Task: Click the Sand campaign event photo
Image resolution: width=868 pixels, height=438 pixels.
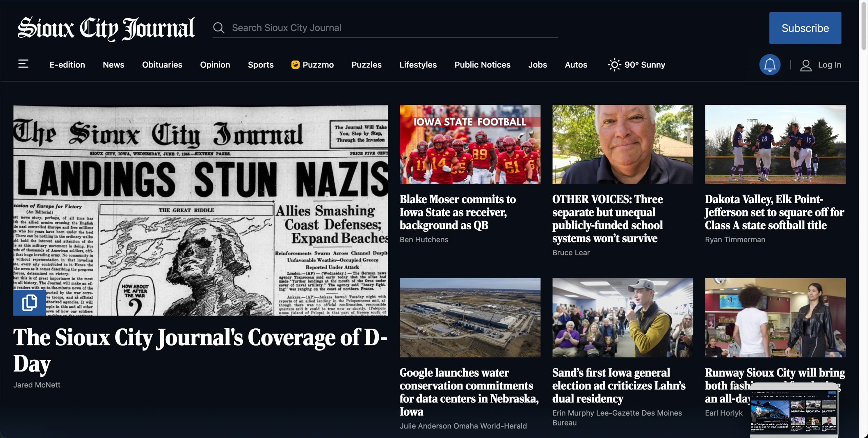Action: coord(623,318)
